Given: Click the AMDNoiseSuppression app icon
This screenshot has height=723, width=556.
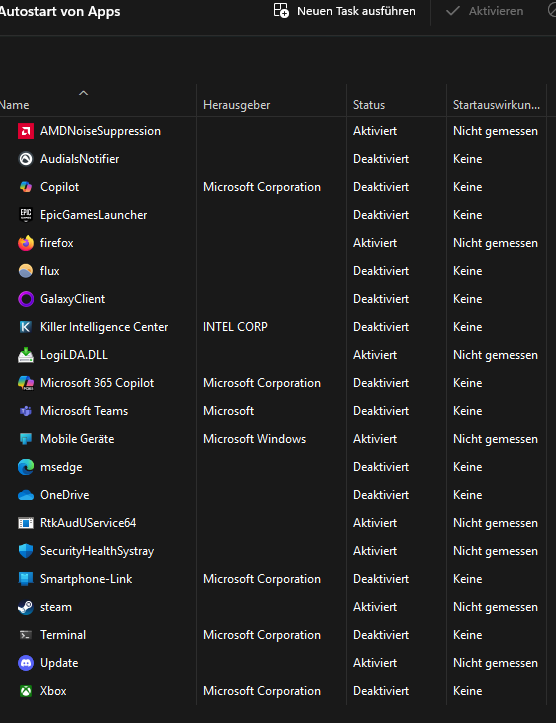Looking at the screenshot, I should click(x=26, y=131).
